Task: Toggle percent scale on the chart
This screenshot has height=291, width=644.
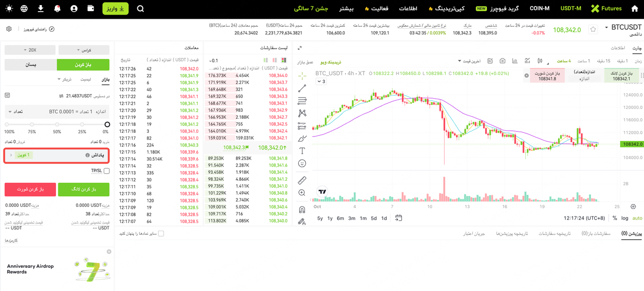Action: tap(614, 218)
